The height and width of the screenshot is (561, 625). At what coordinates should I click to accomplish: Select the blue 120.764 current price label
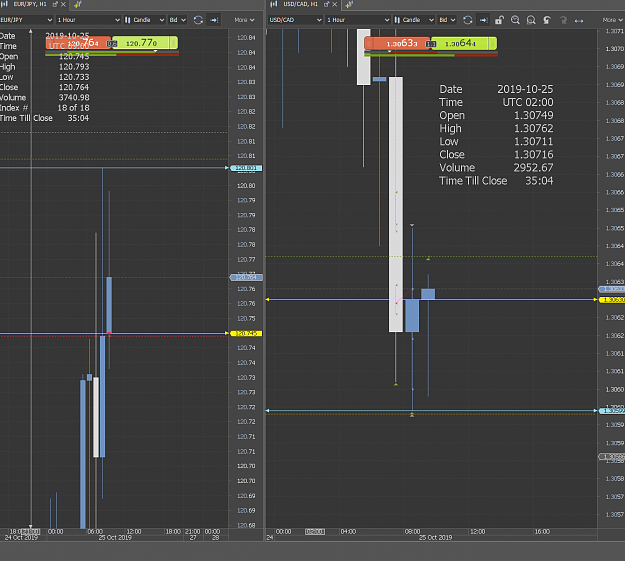pyautogui.click(x=246, y=278)
